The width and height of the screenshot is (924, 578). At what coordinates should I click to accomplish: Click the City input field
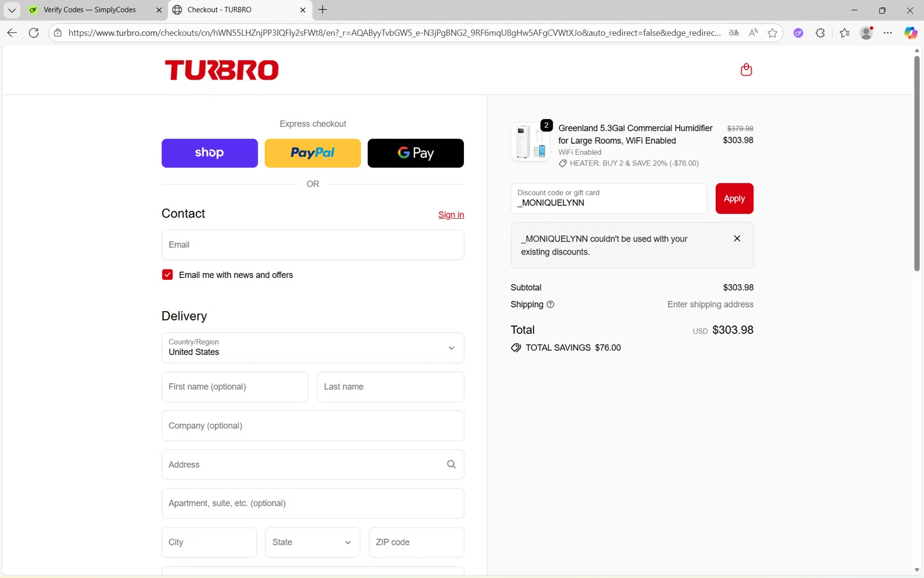209,542
